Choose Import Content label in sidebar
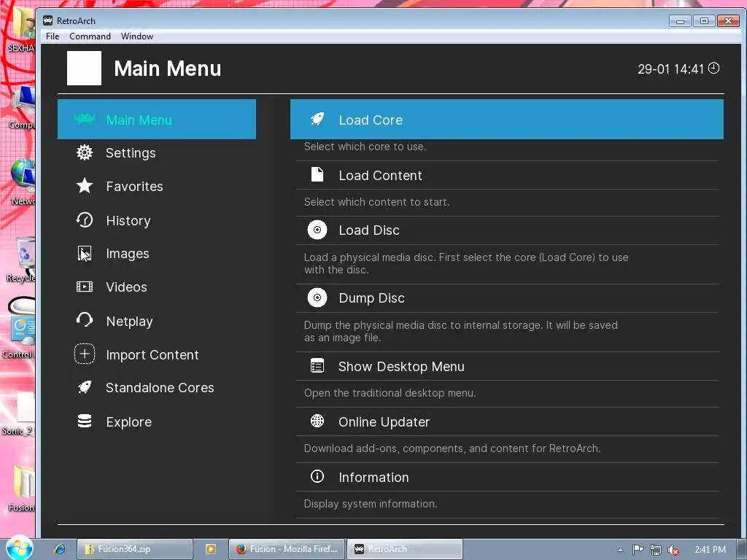747x560 pixels. [x=152, y=355]
